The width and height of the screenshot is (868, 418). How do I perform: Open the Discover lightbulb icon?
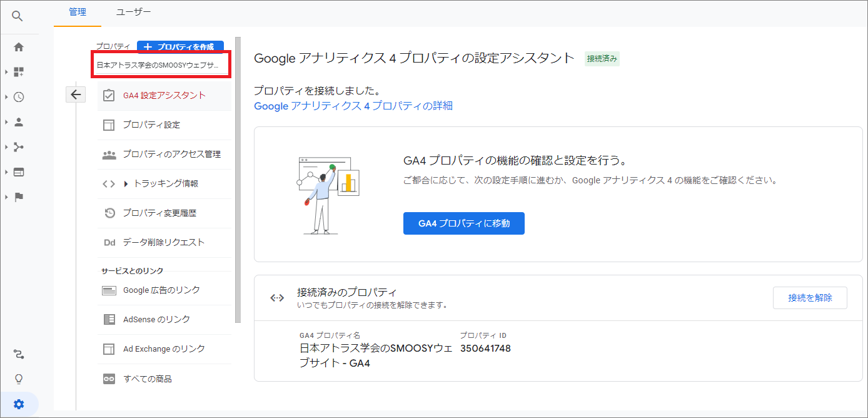tap(19, 379)
